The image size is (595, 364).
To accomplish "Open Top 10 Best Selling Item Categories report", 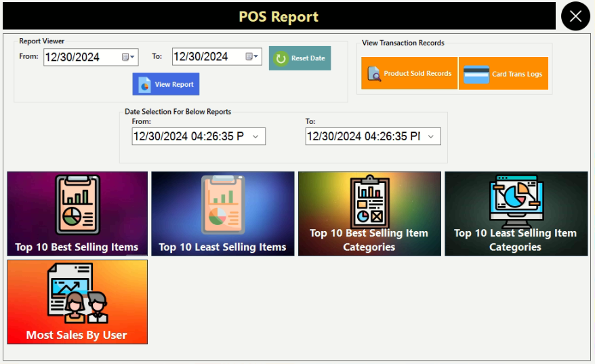I will (369, 214).
